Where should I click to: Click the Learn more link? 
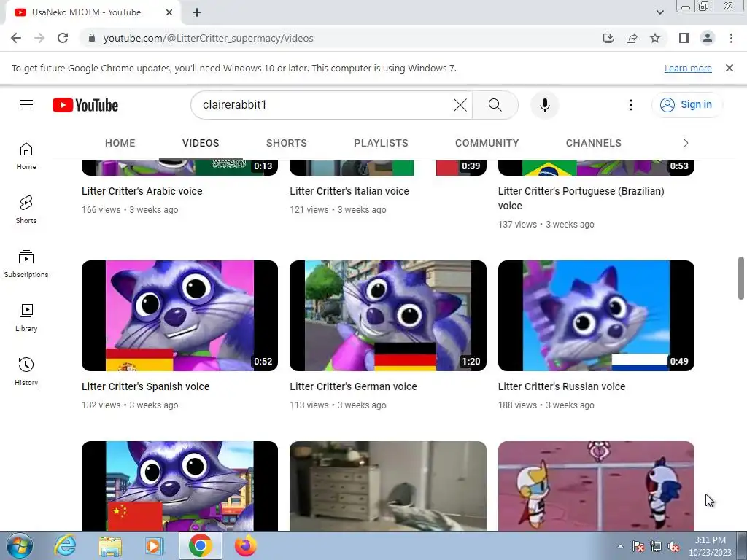(x=688, y=68)
